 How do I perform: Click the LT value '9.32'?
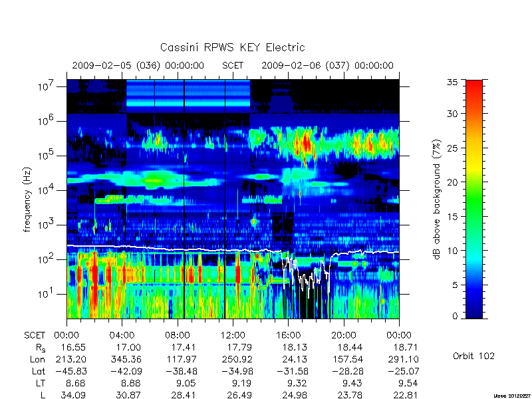pos(297,384)
